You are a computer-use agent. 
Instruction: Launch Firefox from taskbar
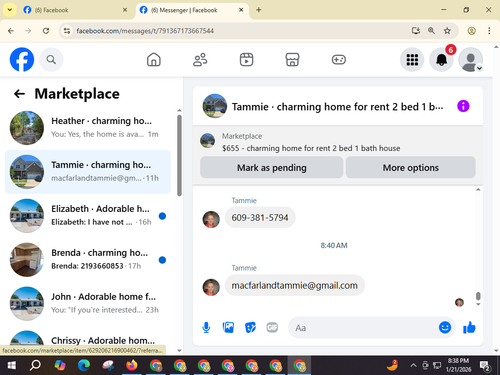click(x=132, y=366)
